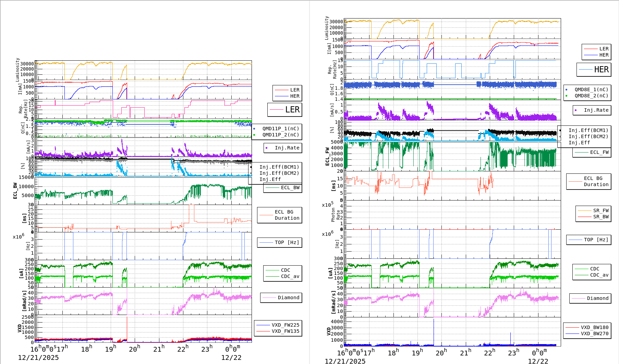The image size is (619, 364).
Task: Click the Luminosity axis label in HER plot
Action: [327, 28]
